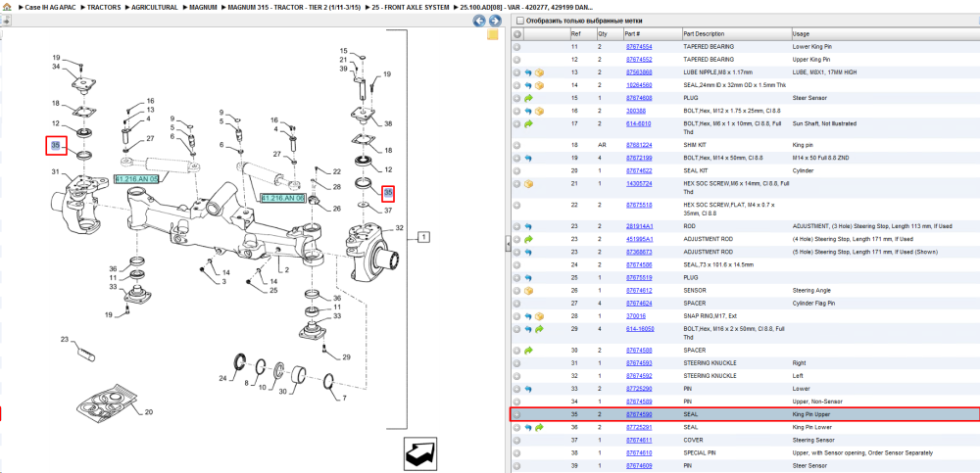Select boxed callout 1 beside diagram bracket
Image resolution: width=980 pixels, height=473 pixels.
tap(423, 237)
